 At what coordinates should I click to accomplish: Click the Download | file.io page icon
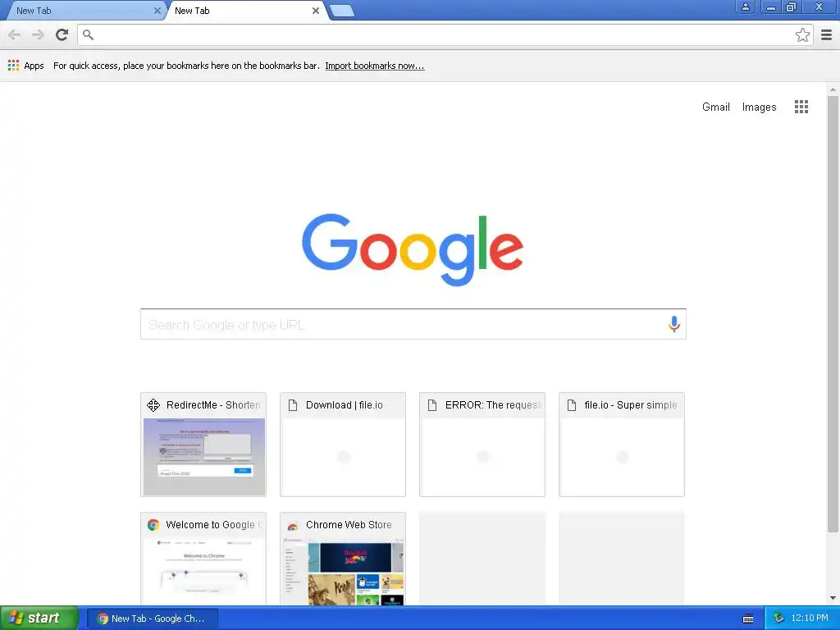pyautogui.click(x=293, y=405)
